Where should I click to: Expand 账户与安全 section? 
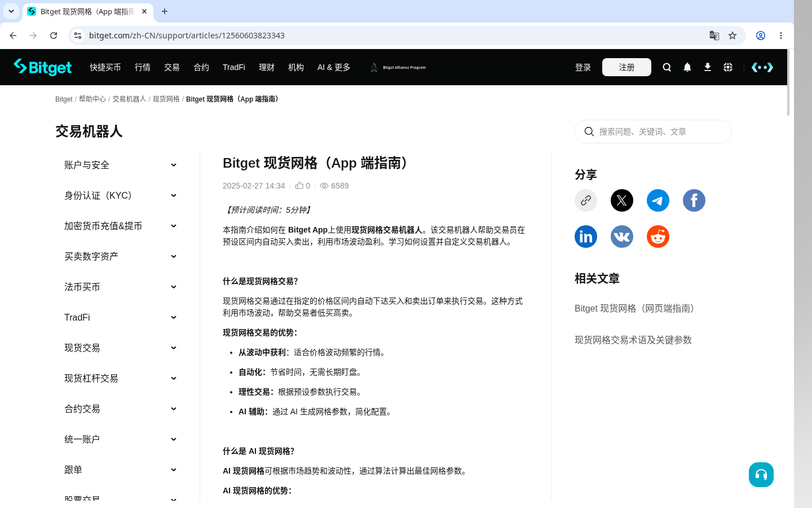point(121,165)
